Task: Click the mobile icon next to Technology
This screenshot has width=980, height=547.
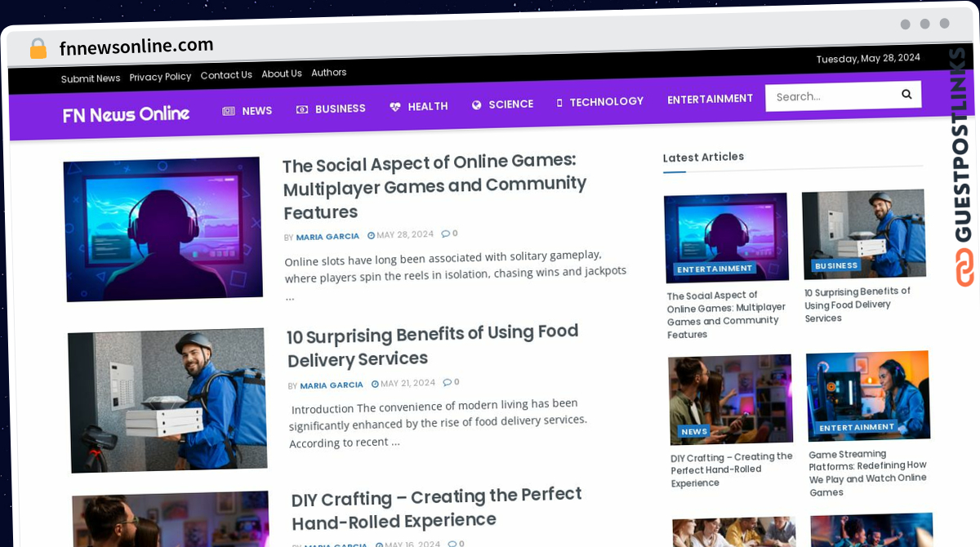Action: click(x=559, y=103)
